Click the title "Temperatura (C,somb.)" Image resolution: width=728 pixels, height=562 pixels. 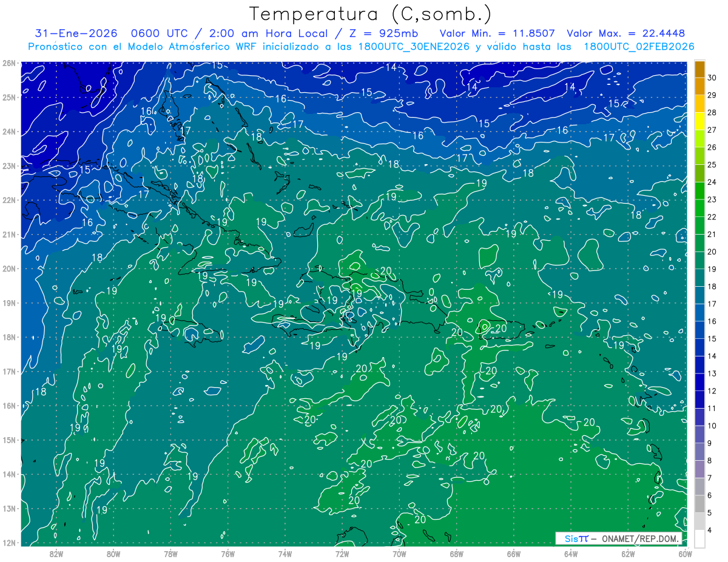tap(371, 15)
